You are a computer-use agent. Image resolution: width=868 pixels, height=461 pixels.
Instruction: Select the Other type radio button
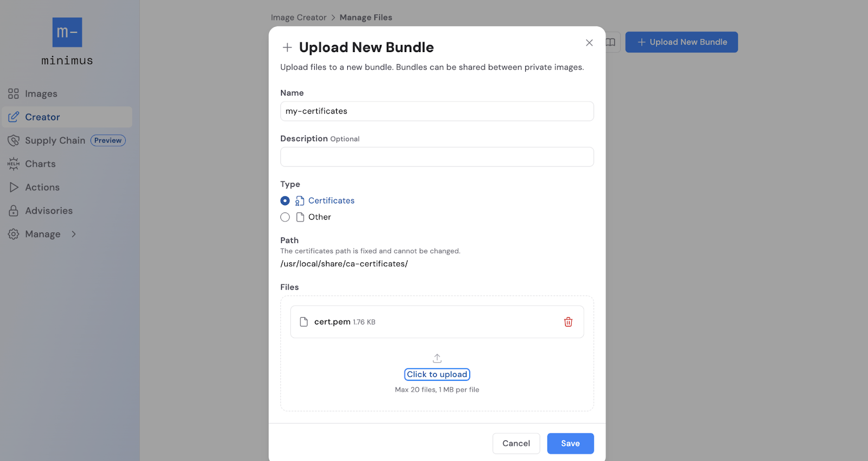point(285,217)
